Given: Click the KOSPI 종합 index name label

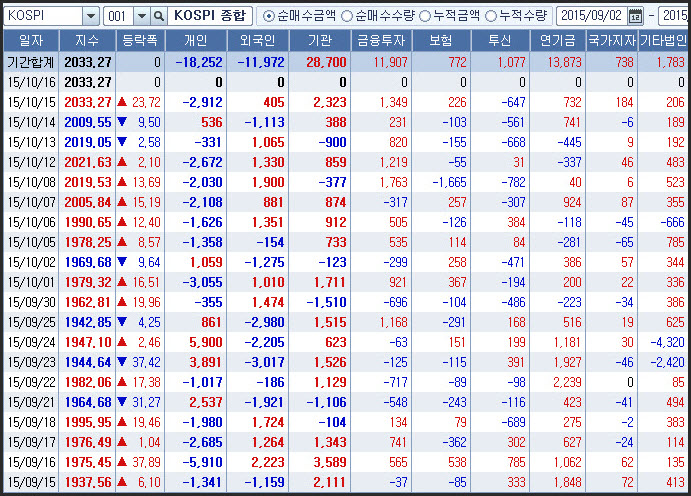Looking at the screenshot, I should click(210, 16).
